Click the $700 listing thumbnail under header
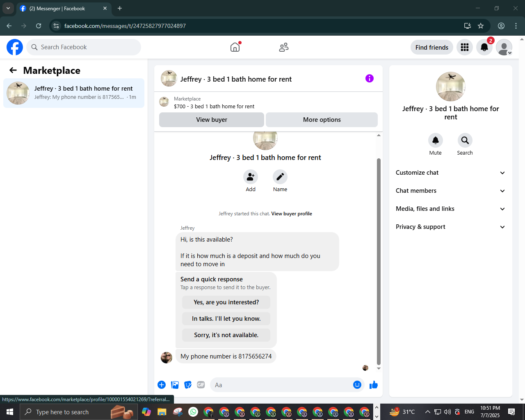525x420 pixels. point(164,102)
